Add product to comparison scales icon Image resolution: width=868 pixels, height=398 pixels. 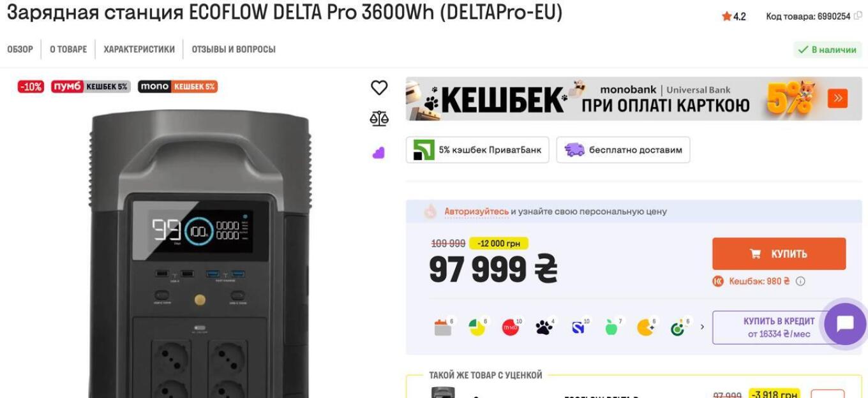click(379, 118)
